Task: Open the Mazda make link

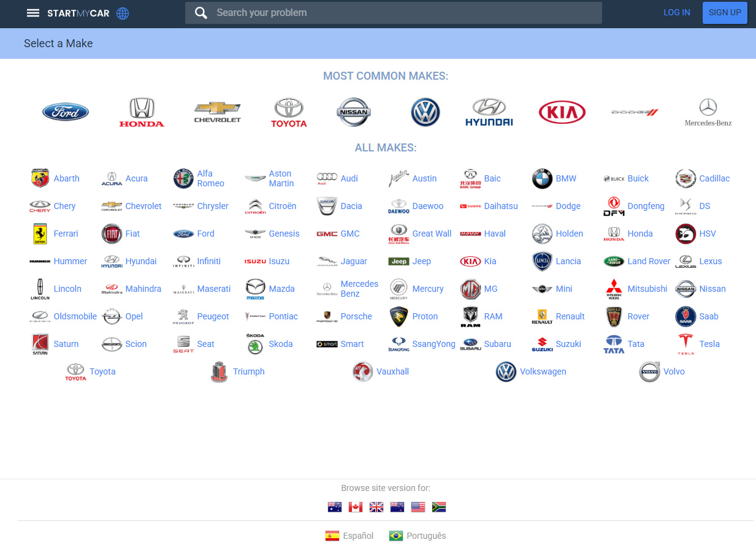Action: (282, 289)
